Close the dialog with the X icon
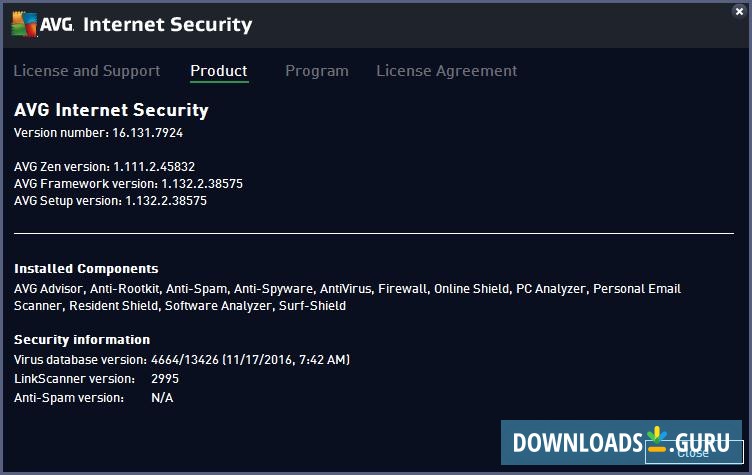 coord(738,12)
